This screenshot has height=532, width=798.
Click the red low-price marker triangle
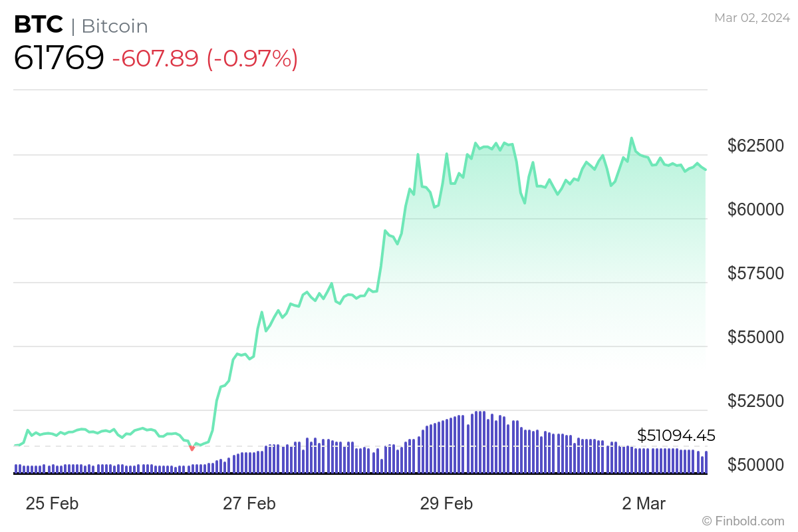click(192, 448)
